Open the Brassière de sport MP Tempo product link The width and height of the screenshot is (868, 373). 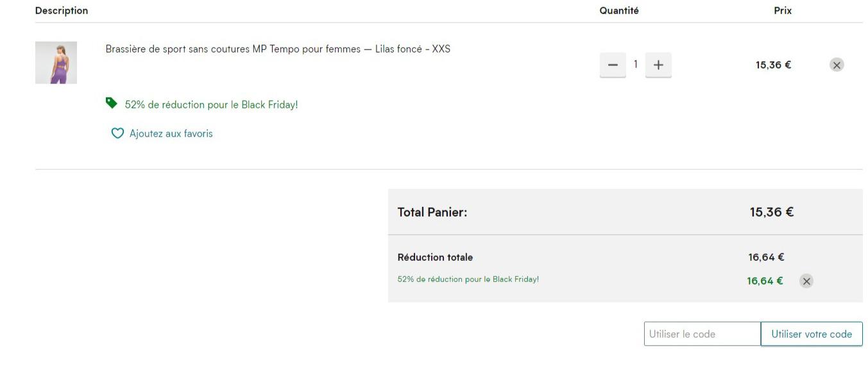coord(278,49)
